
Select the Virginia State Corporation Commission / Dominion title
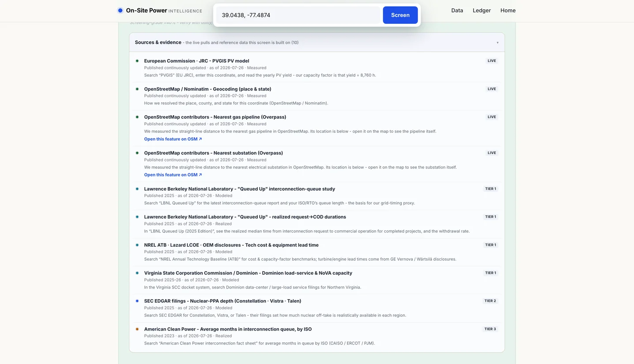click(248, 273)
